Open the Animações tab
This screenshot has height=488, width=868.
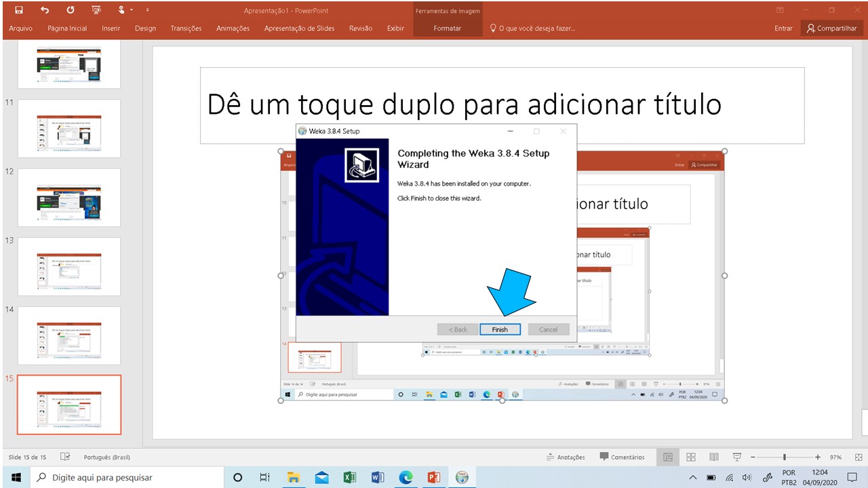233,28
